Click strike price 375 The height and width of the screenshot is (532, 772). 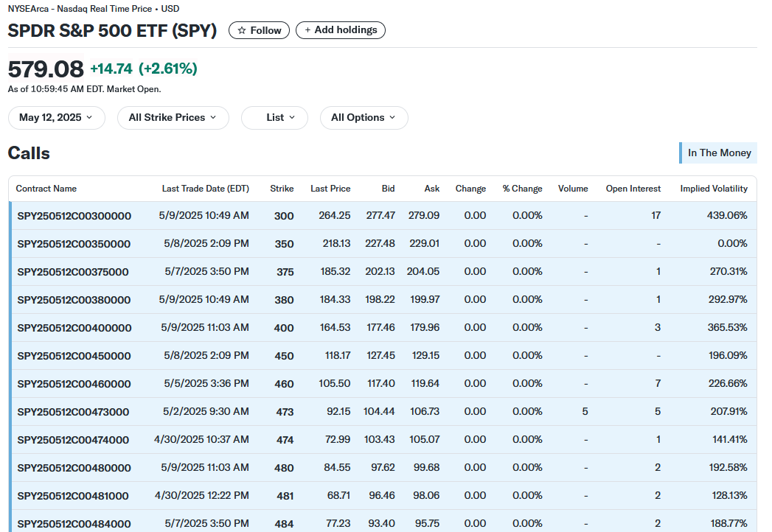pyautogui.click(x=285, y=272)
